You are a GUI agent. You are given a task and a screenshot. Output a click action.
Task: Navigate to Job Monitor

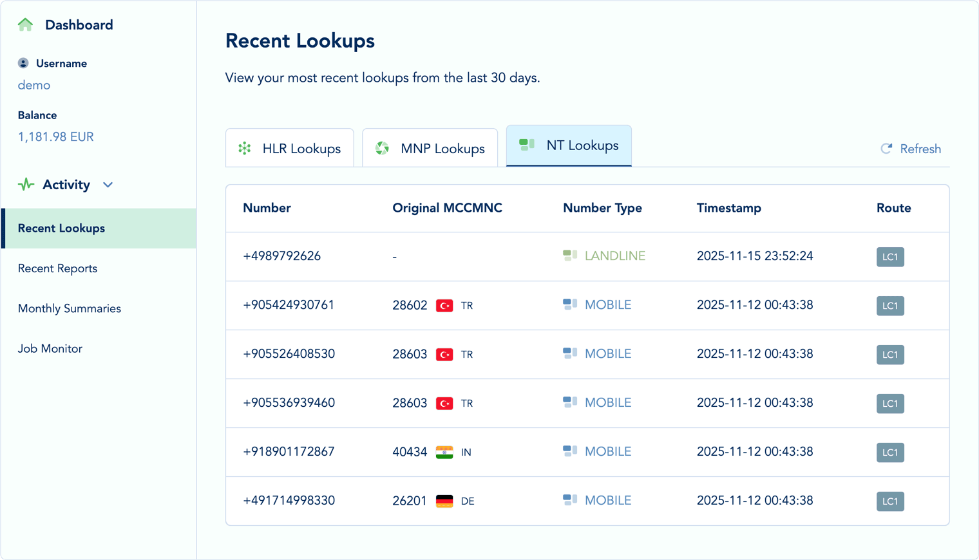[50, 348]
